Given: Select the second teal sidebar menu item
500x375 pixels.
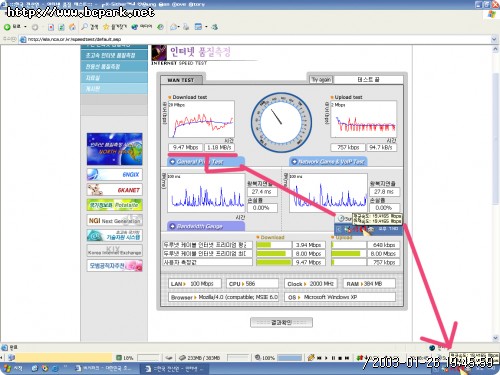Looking at the screenshot, I should (114, 66).
